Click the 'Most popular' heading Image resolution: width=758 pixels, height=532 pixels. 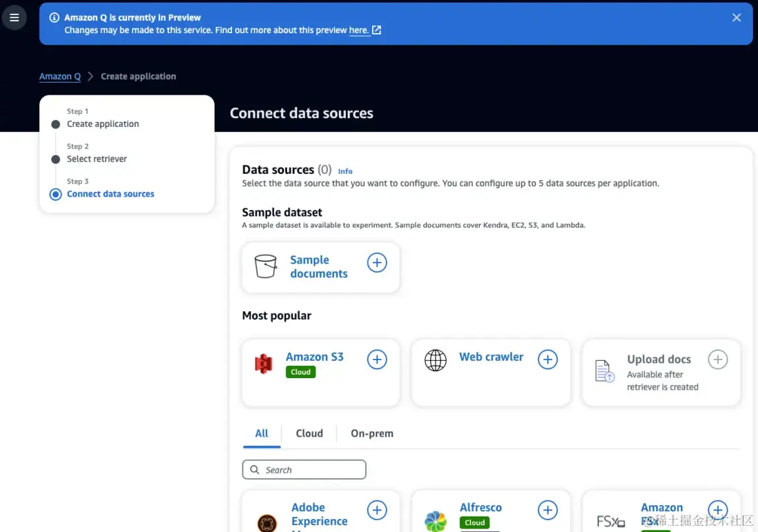pos(277,316)
